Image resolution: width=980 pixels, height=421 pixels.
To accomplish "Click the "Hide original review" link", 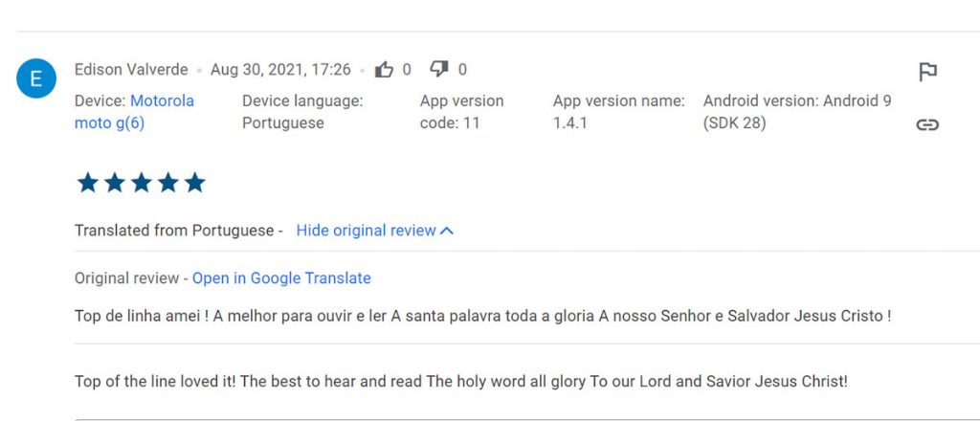I will point(366,231).
